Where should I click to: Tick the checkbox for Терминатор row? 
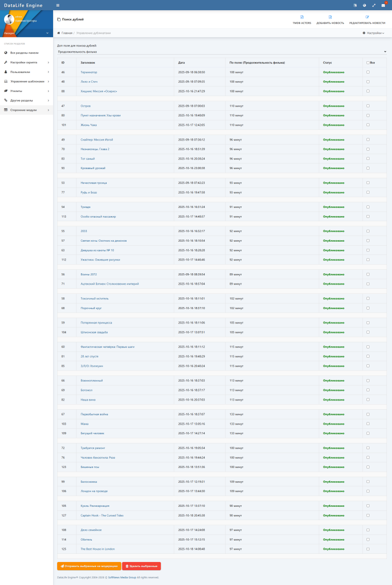coord(368,72)
